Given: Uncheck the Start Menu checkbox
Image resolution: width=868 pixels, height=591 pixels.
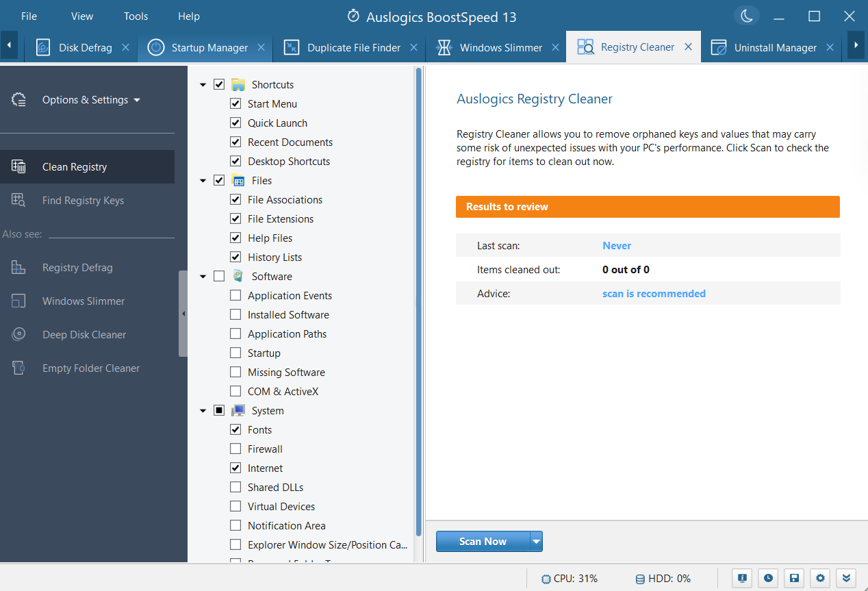Looking at the screenshot, I should coord(235,104).
